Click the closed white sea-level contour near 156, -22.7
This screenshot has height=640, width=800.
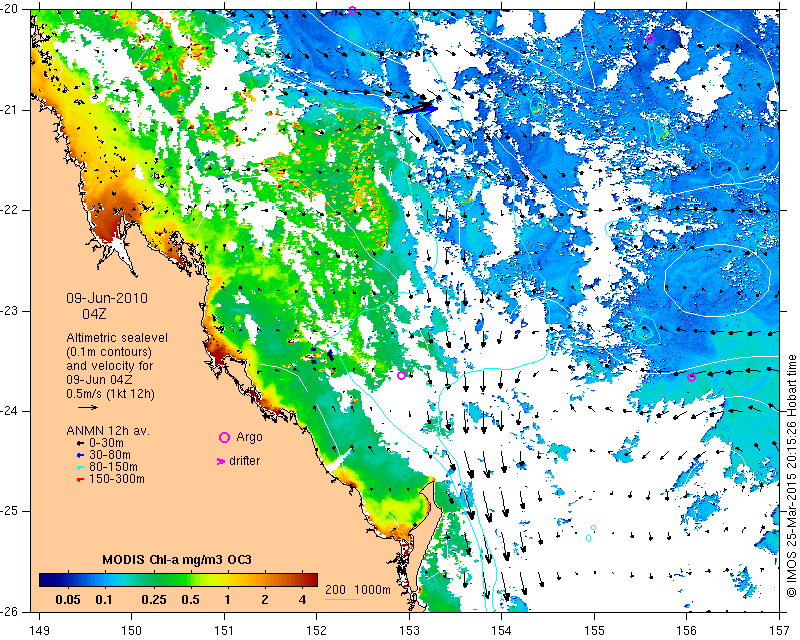pos(717,281)
